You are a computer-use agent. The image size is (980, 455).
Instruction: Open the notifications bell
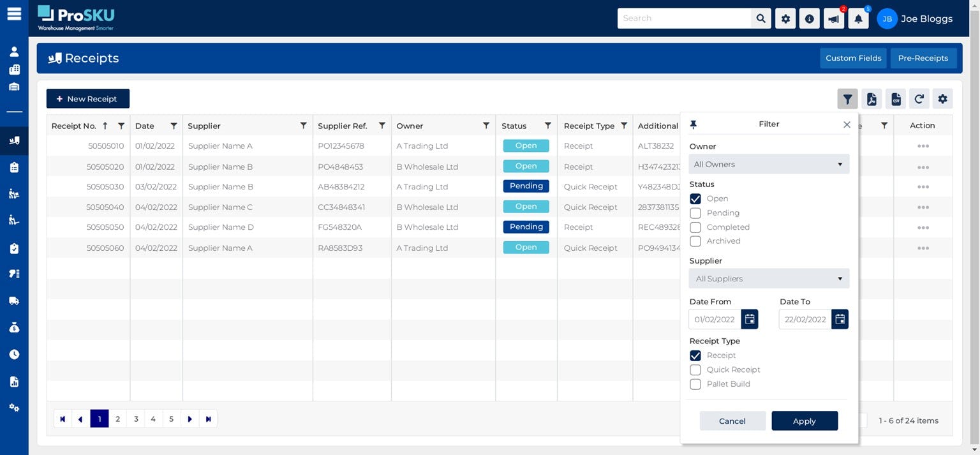[x=857, y=18]
